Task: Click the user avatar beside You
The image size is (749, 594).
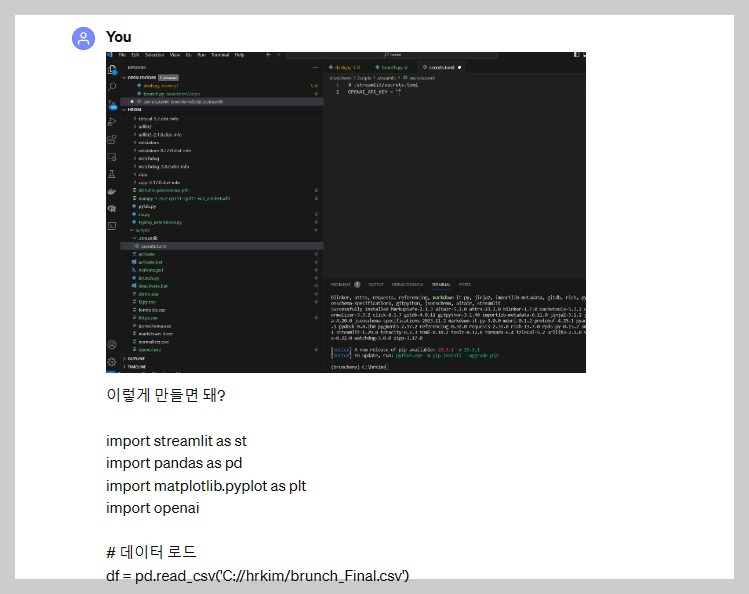Action: [x=84, y=38]
